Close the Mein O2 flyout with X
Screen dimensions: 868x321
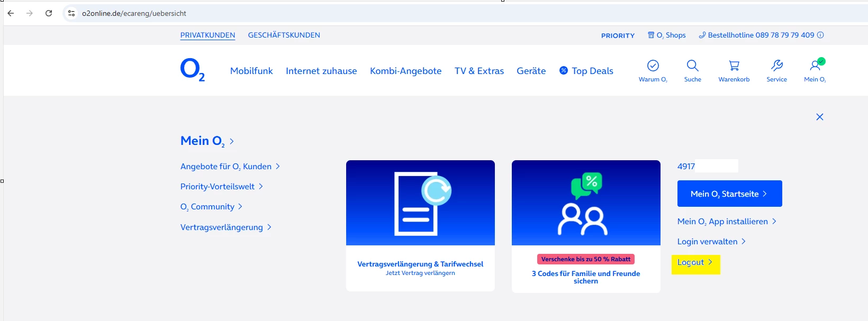pos(820,117)
